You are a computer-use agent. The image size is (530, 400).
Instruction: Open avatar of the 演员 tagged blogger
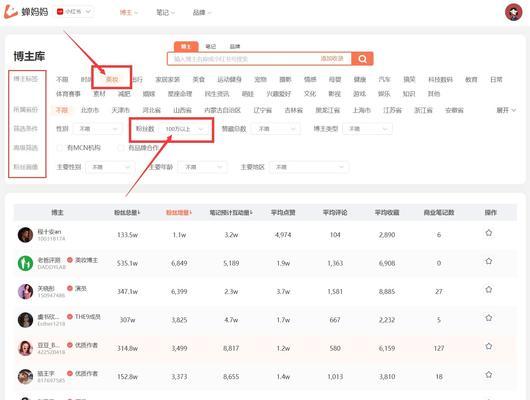25,291
